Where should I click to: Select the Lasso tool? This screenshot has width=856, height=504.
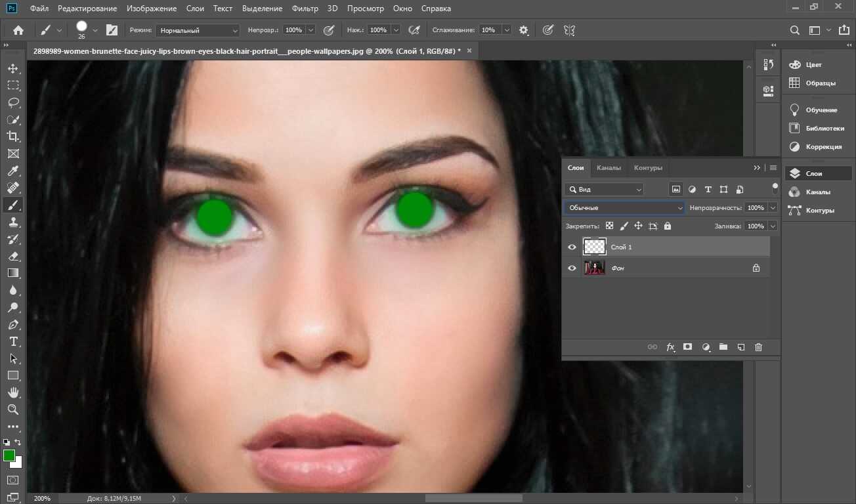(13, 102)
